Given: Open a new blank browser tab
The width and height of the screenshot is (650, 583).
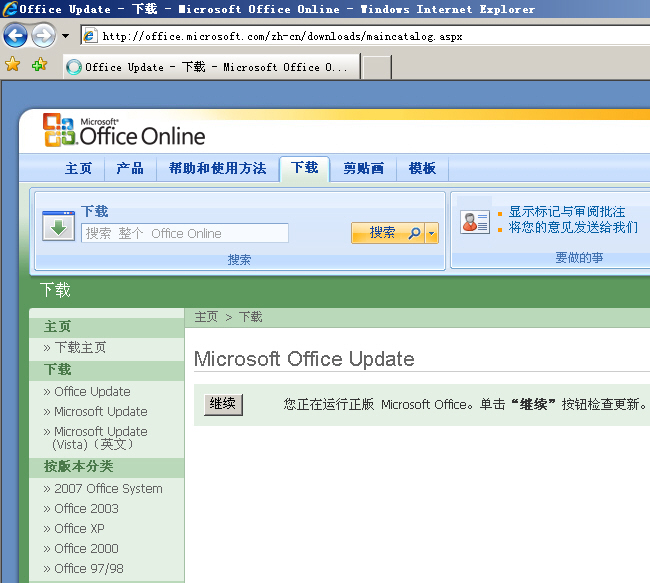Looking at the screenshot, I should click(x=376, y=67).
